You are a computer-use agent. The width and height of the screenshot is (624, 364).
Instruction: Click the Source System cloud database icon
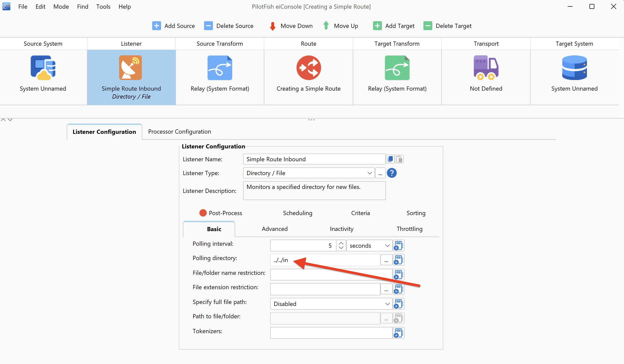tap(43, 68)
